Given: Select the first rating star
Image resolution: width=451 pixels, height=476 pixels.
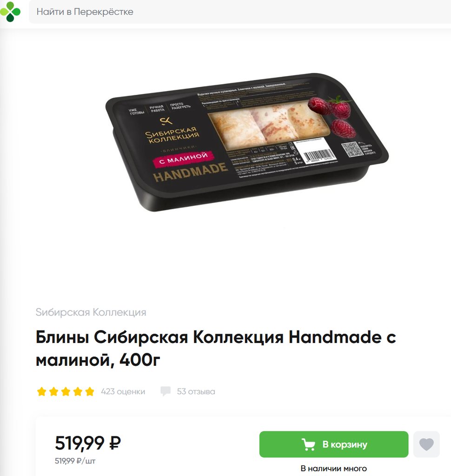Looking at the screenshot, I should [x=41, y=391].
